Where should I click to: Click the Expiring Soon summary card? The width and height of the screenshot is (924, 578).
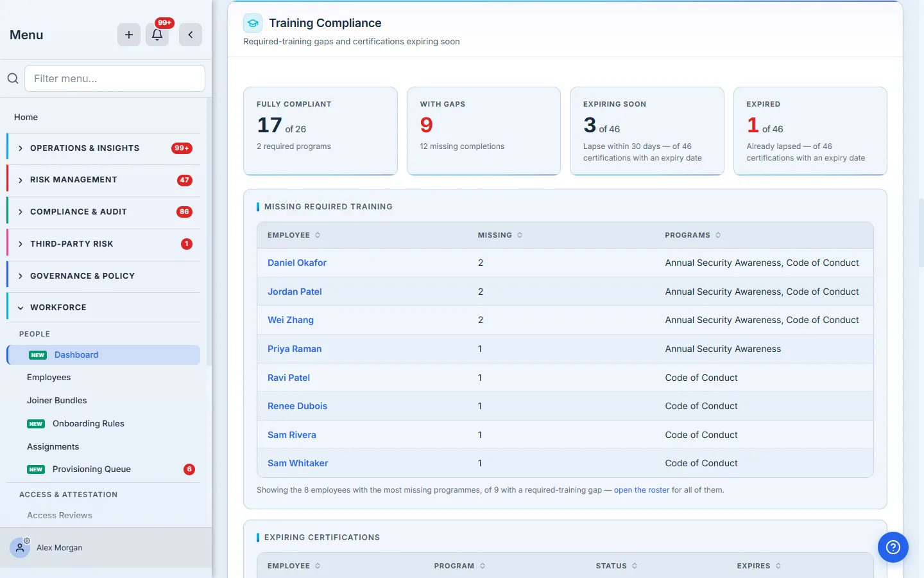coord(647,131)
